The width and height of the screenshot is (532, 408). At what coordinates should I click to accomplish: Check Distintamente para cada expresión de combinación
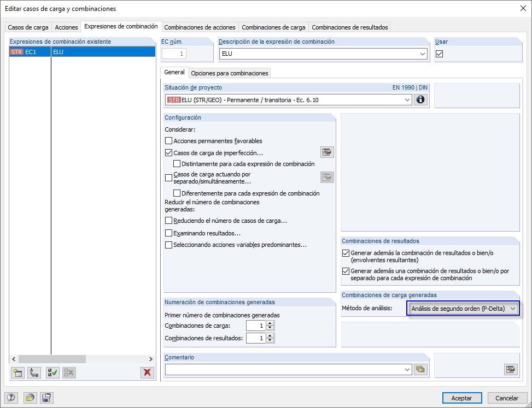coord(177,164)
